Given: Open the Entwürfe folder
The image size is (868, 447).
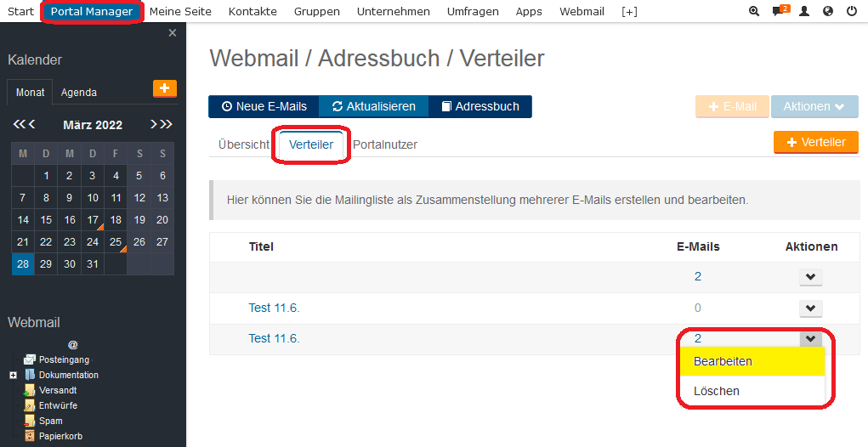Looking at the screenshot, I should [58, 405].
